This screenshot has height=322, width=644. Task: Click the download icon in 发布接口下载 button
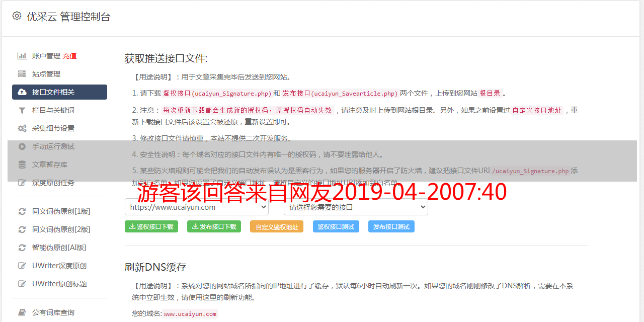195,226
